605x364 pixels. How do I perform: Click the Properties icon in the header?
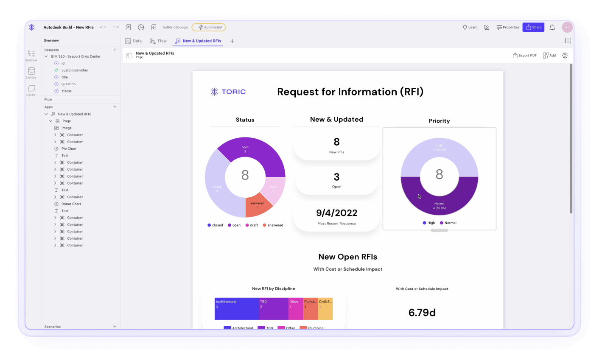coord(499,27)
